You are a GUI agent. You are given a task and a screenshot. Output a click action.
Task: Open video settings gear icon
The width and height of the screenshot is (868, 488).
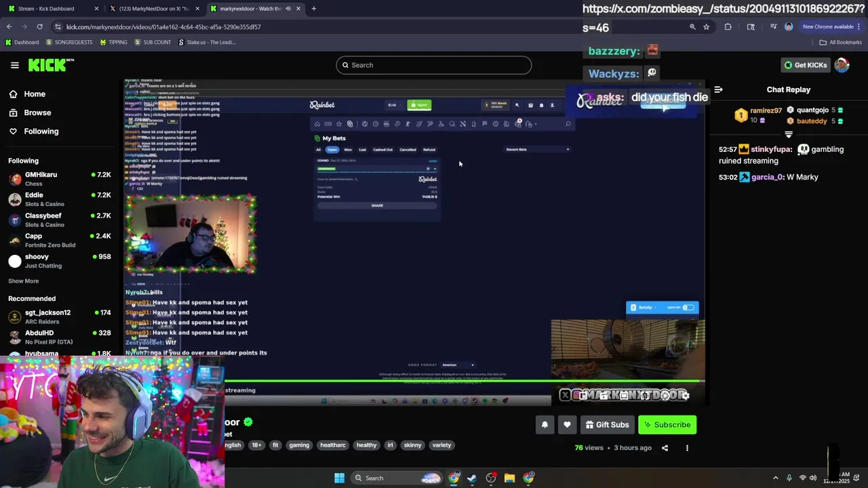686,395
